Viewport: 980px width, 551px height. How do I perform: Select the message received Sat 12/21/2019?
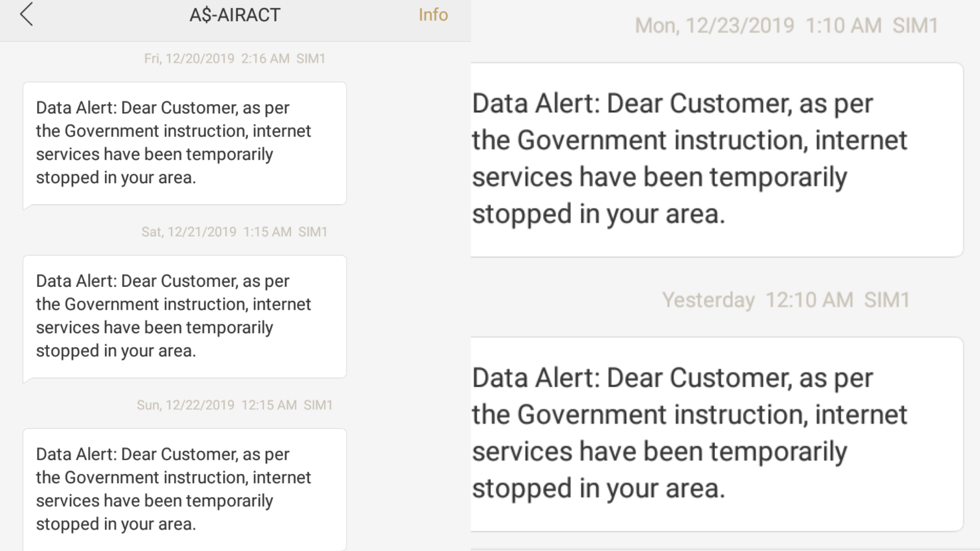184,316
